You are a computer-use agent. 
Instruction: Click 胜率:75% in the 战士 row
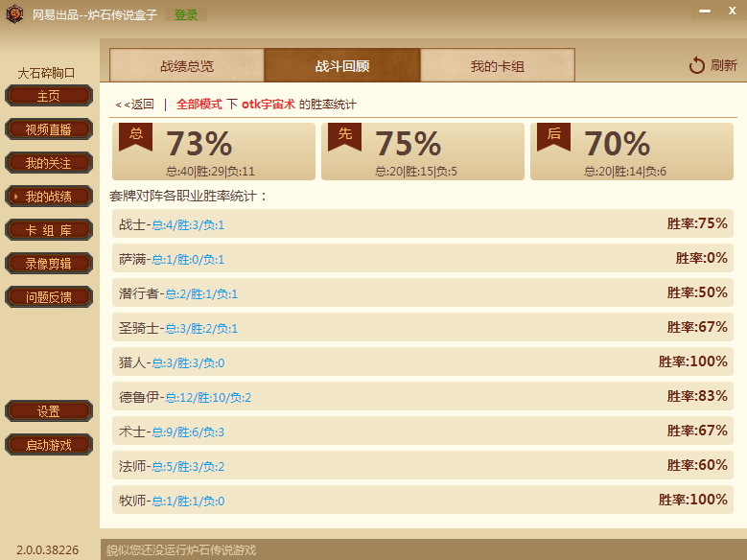point(697,223)
